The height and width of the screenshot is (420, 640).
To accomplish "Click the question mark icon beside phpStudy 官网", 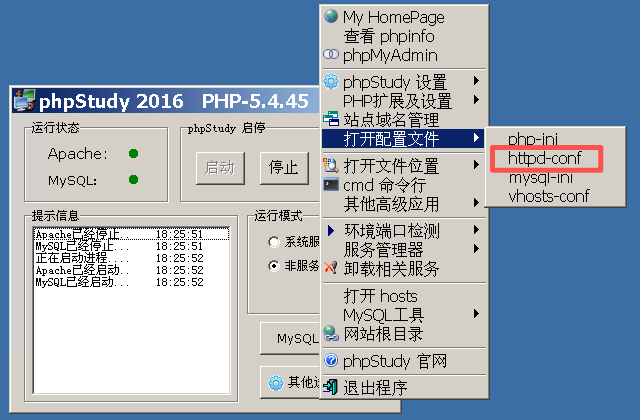I will point(331,360).
